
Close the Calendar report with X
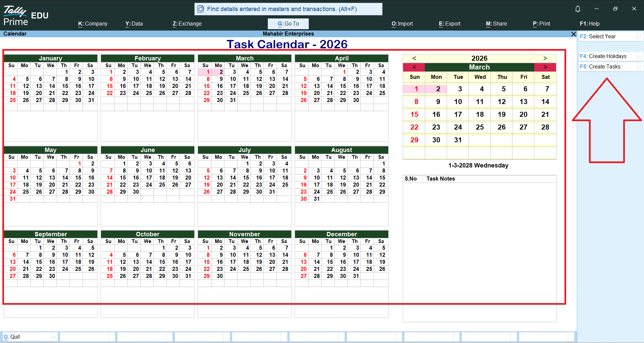[574, 34]
